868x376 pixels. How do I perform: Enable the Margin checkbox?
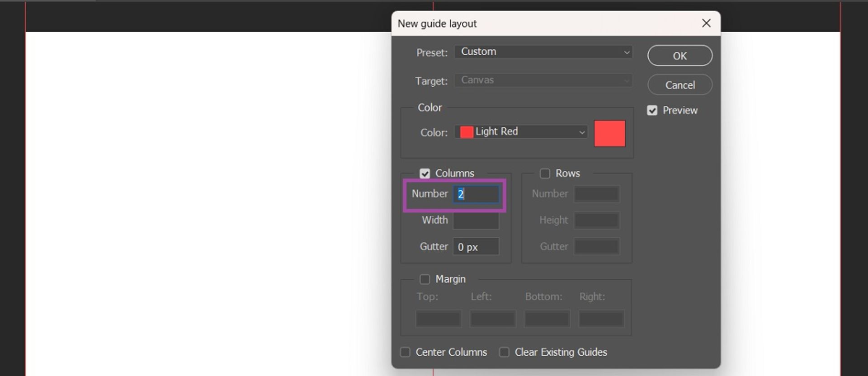[x=425, y=279]
